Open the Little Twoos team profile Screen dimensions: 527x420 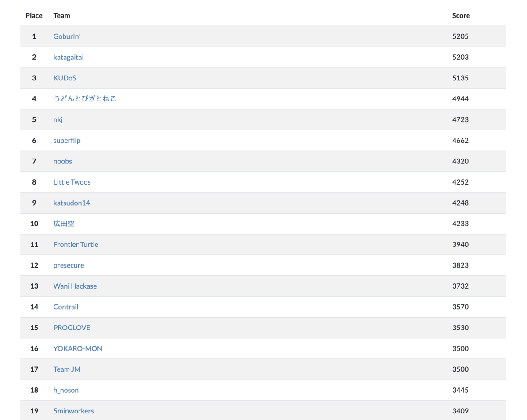point(72,182)
